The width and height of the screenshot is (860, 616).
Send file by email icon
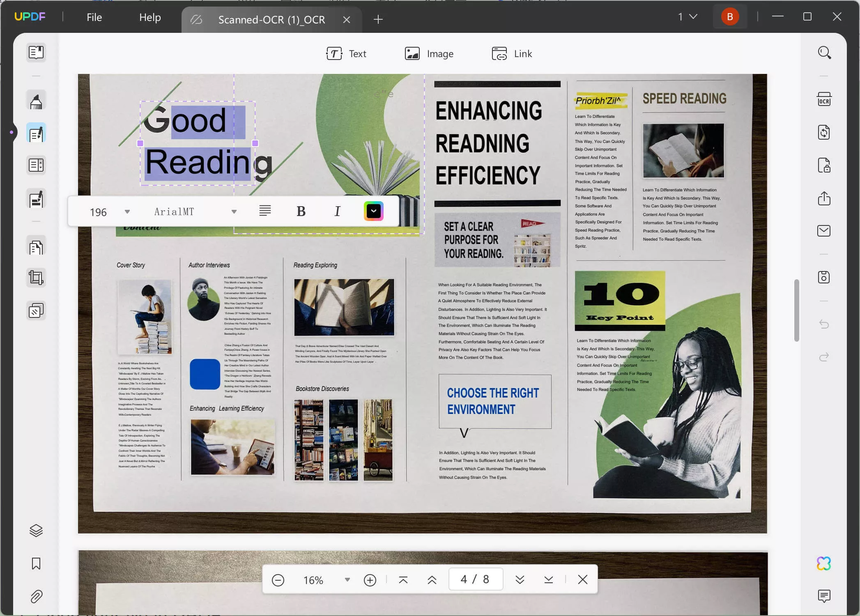[x=824, y=231]
